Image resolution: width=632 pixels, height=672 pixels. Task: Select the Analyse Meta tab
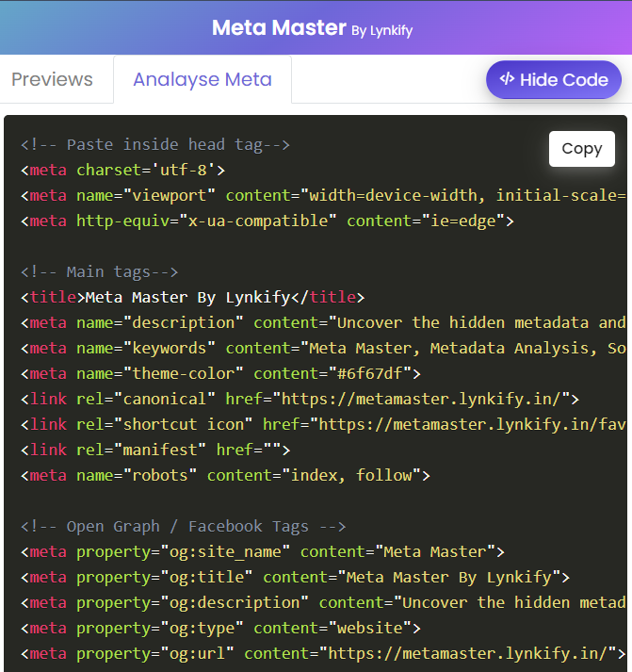coord(203,79)
